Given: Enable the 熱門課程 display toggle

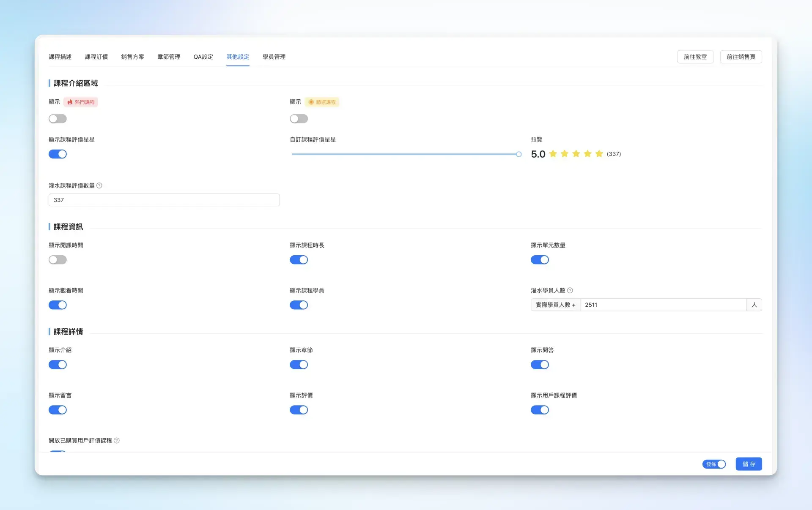Looking at the screenshot, I should coord(58,119).
